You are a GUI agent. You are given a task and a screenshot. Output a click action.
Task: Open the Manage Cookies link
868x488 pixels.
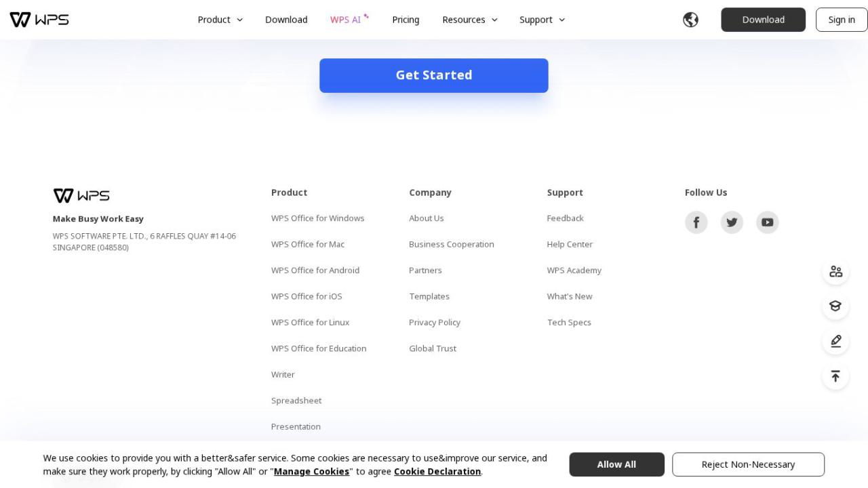[x=311, y=472]
